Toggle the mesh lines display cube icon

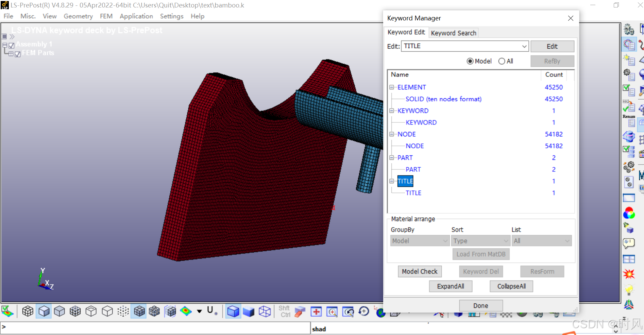[28, 311]
